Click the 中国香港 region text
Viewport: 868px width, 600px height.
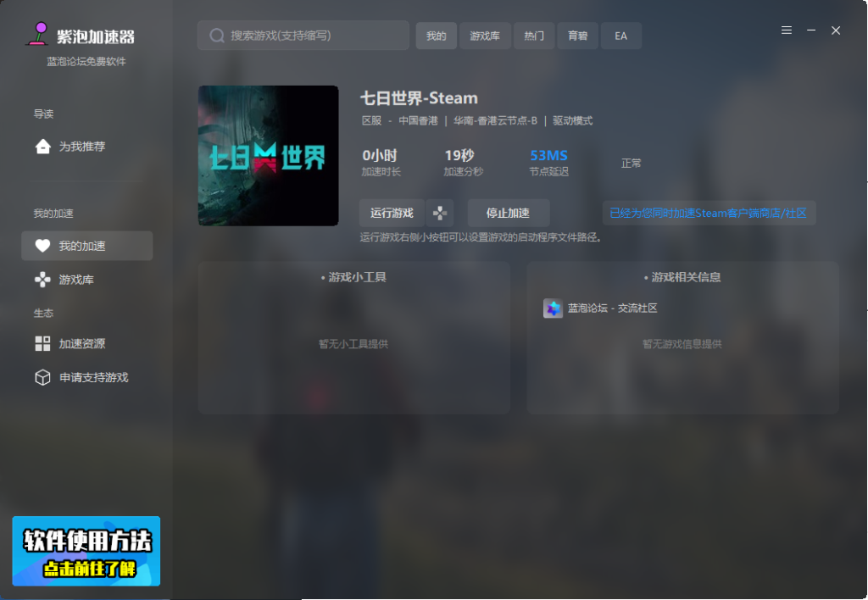[419, 120]
